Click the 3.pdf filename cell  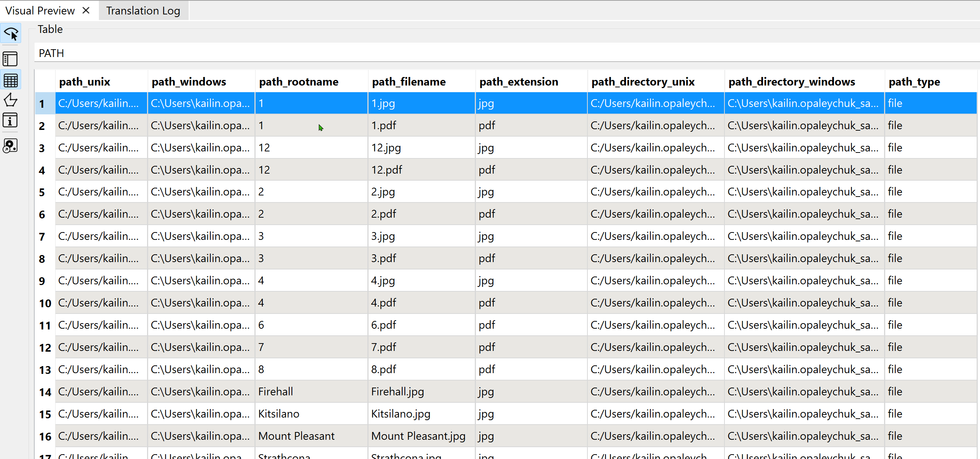click(x=421, y=258)
